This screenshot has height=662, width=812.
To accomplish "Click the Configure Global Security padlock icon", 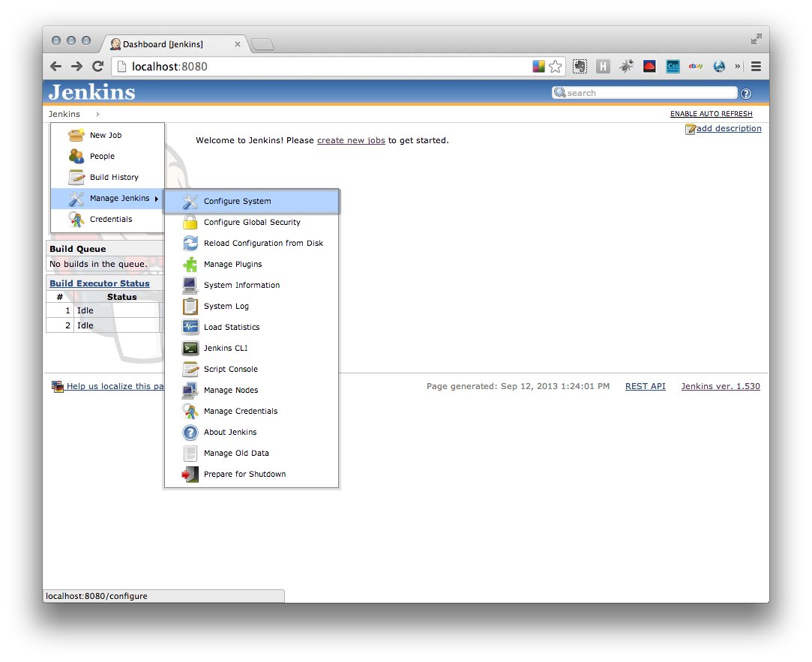I will 190,222.
